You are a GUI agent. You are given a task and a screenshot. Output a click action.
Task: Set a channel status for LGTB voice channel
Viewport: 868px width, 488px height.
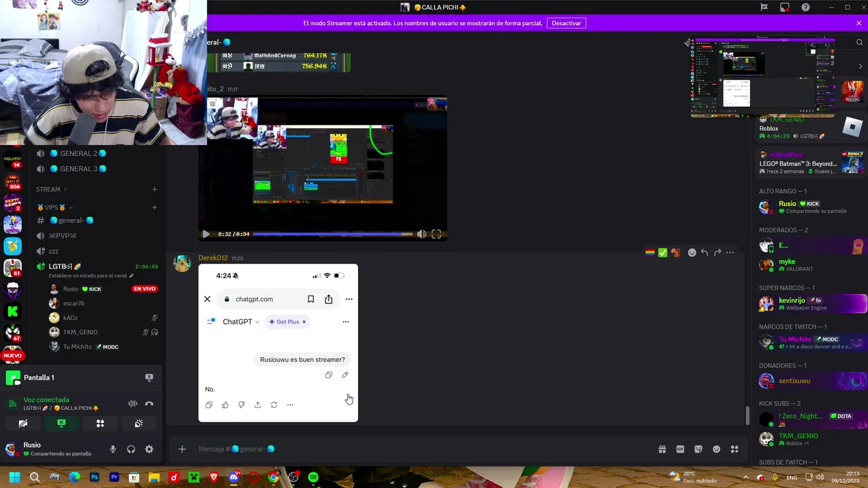[91, 276]
